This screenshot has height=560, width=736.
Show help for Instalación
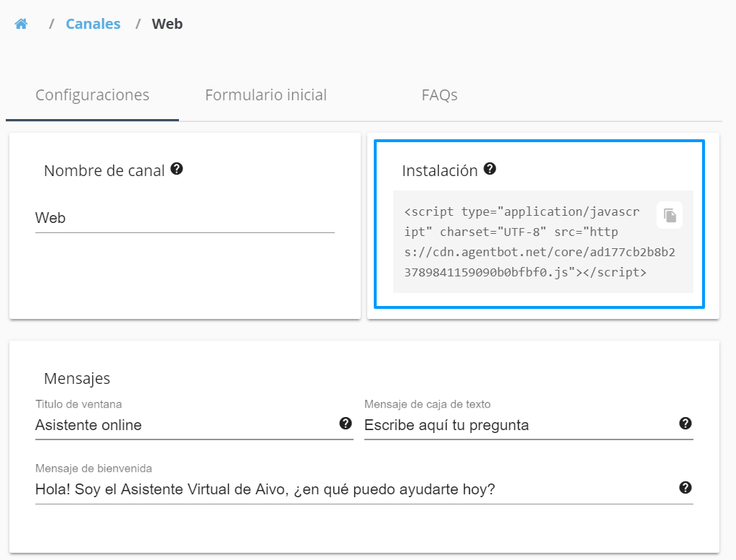pos(489,169)
